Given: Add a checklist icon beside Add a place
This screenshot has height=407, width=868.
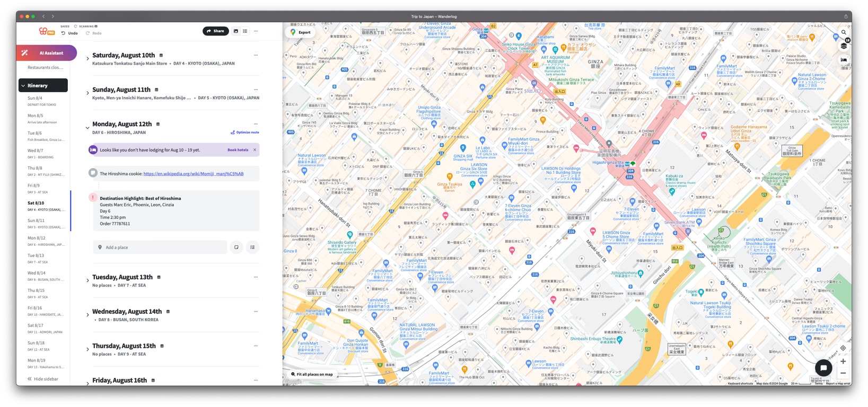Looking at the screenshot, I should 252,247.
